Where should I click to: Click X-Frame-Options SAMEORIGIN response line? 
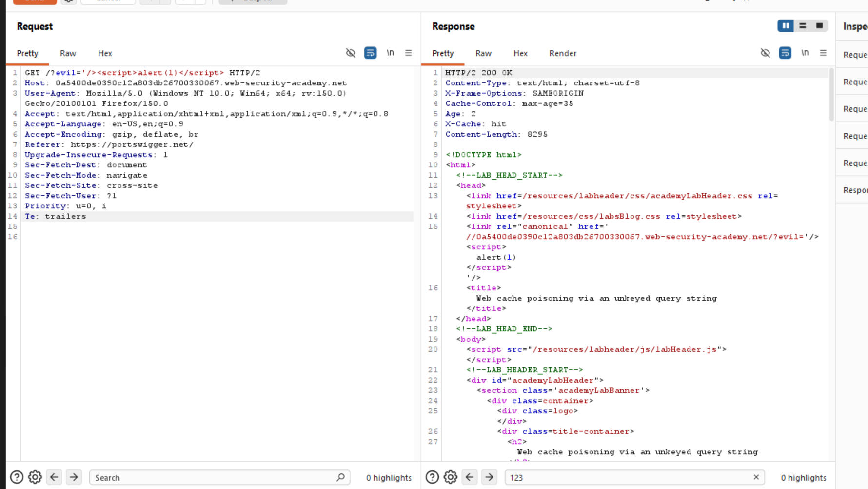[x=514, y=93]
